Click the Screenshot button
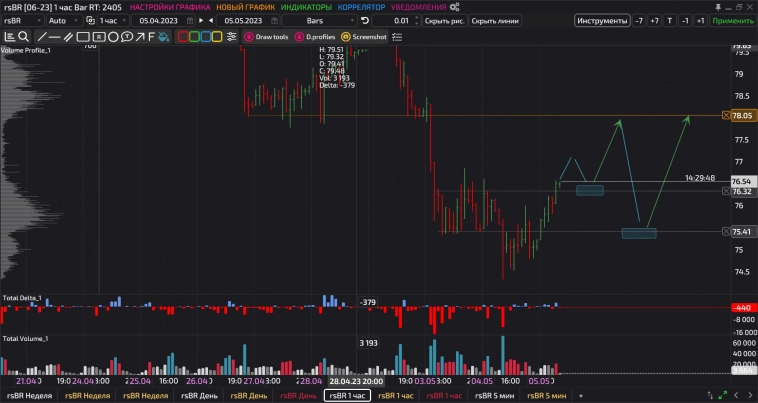The width and height of the screenshot is (758, 403). 364,37
